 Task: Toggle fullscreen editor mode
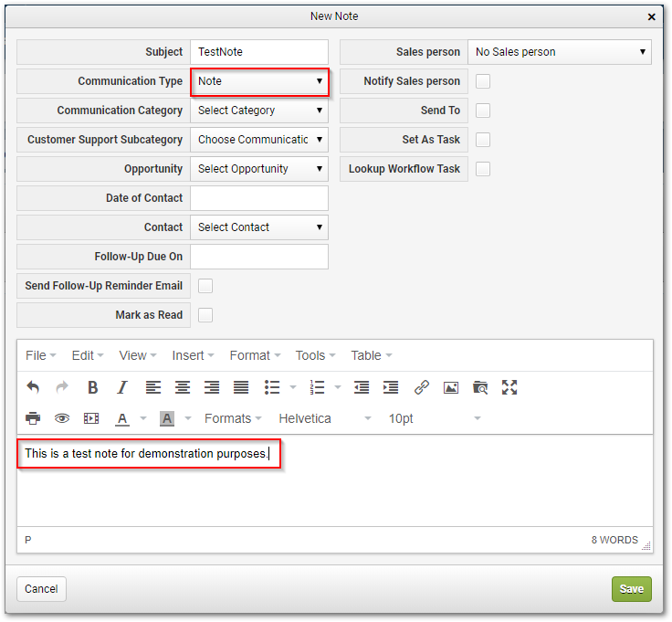[x=509, y=387]
